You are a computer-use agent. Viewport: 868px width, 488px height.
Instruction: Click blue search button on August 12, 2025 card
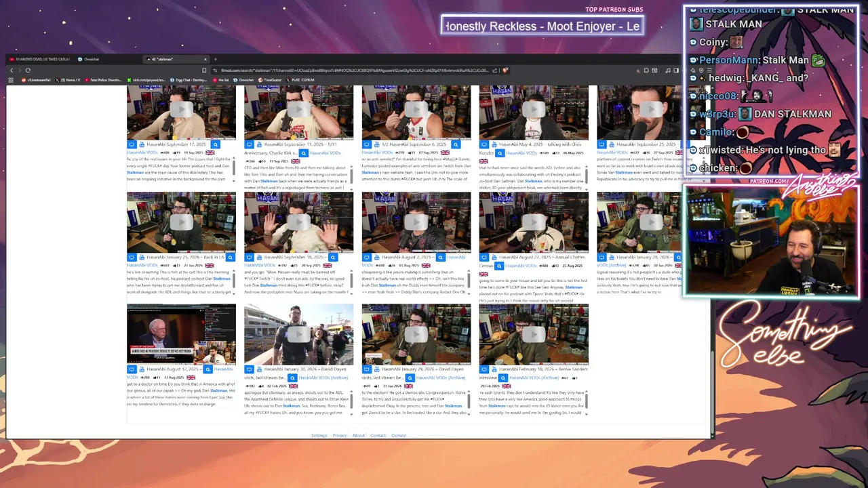click(208, 369)
